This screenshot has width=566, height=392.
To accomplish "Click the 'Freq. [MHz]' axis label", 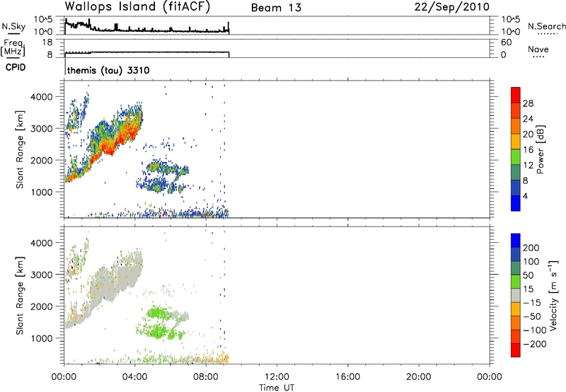I will click(13, 48).
